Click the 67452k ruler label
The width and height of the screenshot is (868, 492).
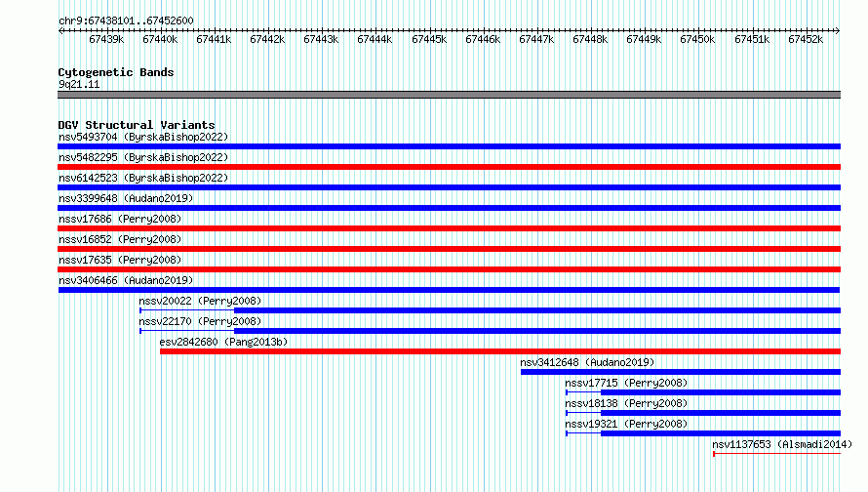tap(806, 39)
